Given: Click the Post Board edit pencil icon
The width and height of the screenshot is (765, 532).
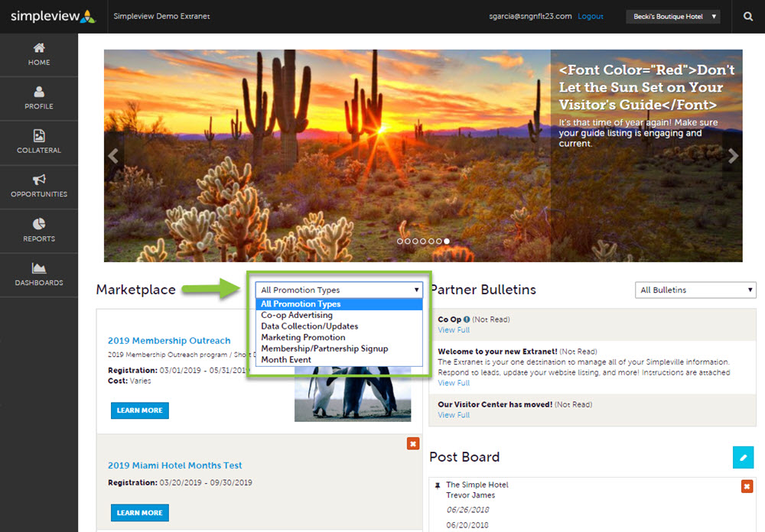Looking at the screenshot, I should [743, 457].
